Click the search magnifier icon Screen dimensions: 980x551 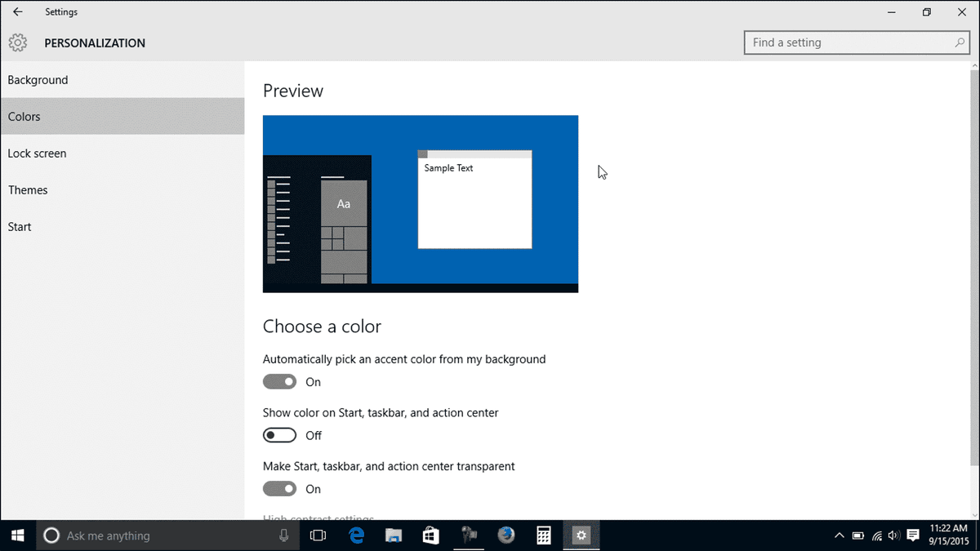click(960, 42)
